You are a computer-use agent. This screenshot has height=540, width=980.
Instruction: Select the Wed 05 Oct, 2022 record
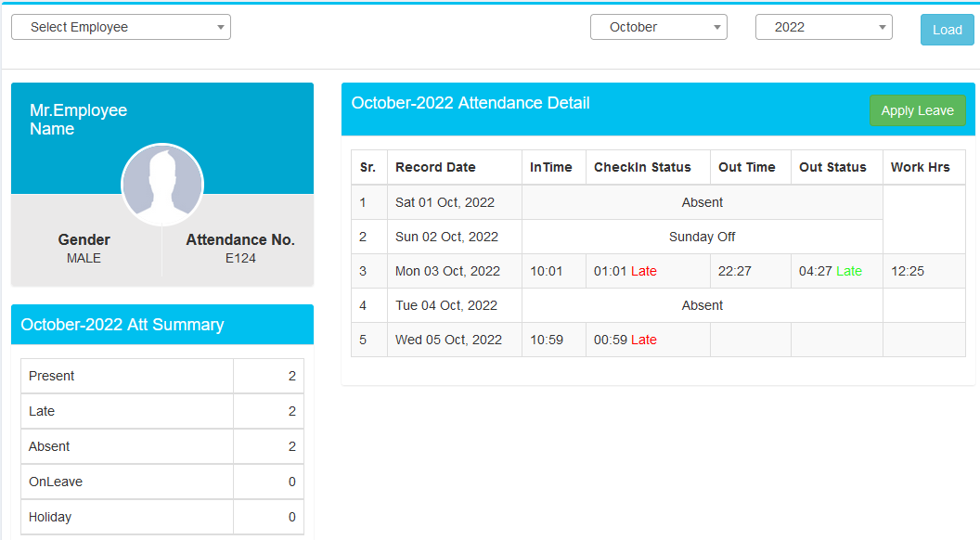658,340
